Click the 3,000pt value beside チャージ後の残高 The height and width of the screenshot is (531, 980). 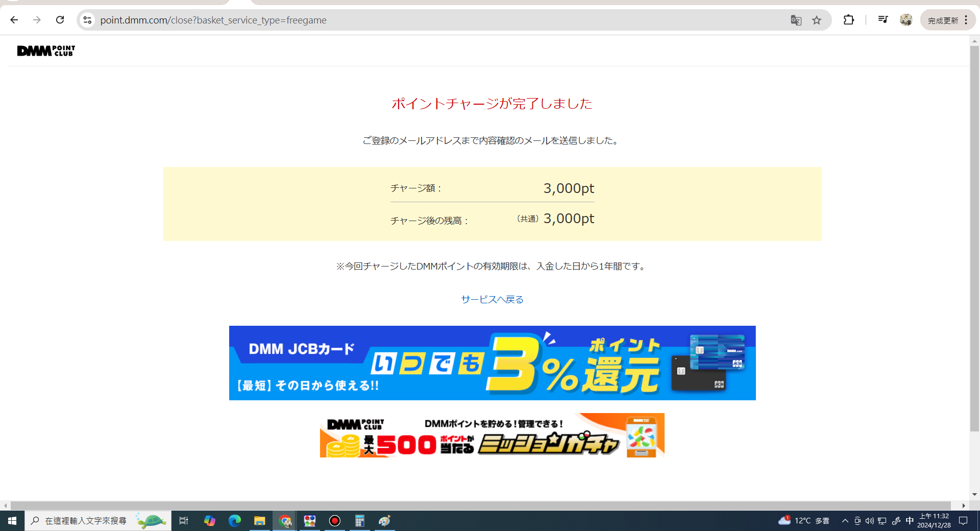tap(569, 219)
